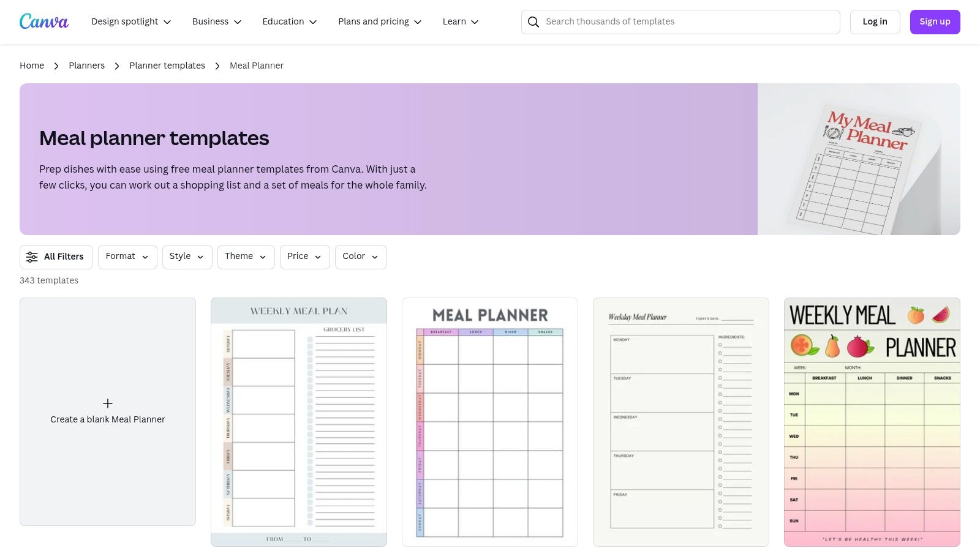This screenshot has width=980, height=551.
Task: Click the chevron beside Plans and pricing
Action: coord(418,21)
